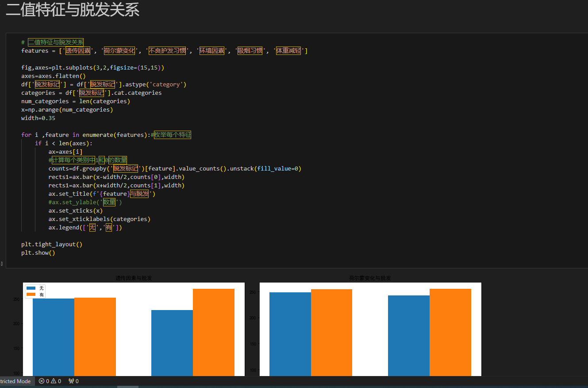588x388 pixels.
Task: Click the ax.set_title line
Action: [102, 194]
